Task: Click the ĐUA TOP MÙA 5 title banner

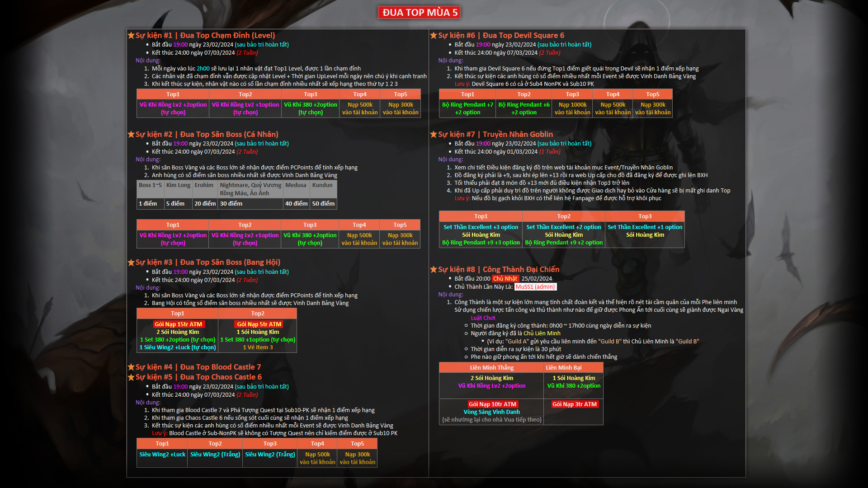Action: (420, 13)
